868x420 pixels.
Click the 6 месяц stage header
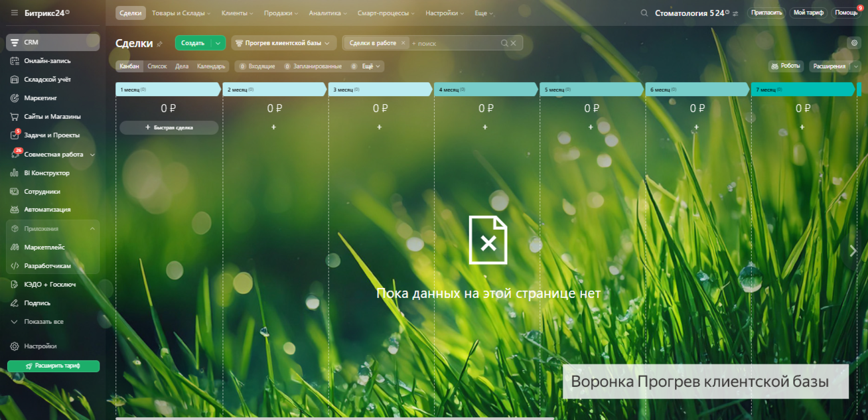697,90
